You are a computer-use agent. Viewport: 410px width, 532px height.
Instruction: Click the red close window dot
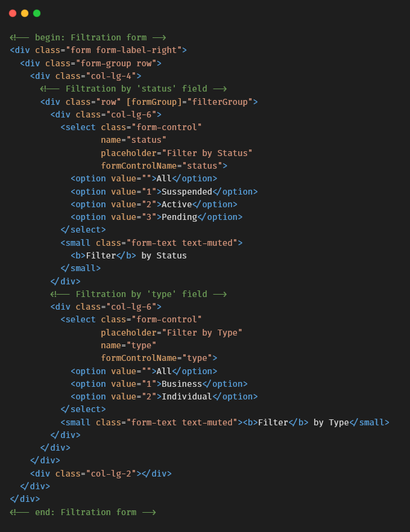click(x=13, y=13)
